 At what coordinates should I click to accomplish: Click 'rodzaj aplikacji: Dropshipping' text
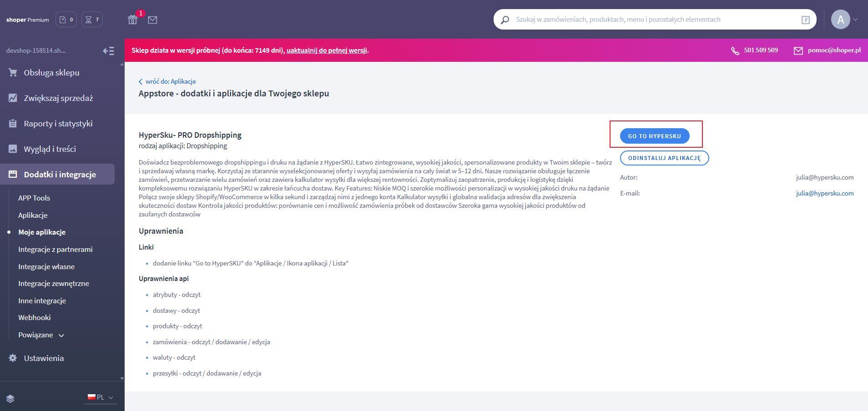pos(183,146)
